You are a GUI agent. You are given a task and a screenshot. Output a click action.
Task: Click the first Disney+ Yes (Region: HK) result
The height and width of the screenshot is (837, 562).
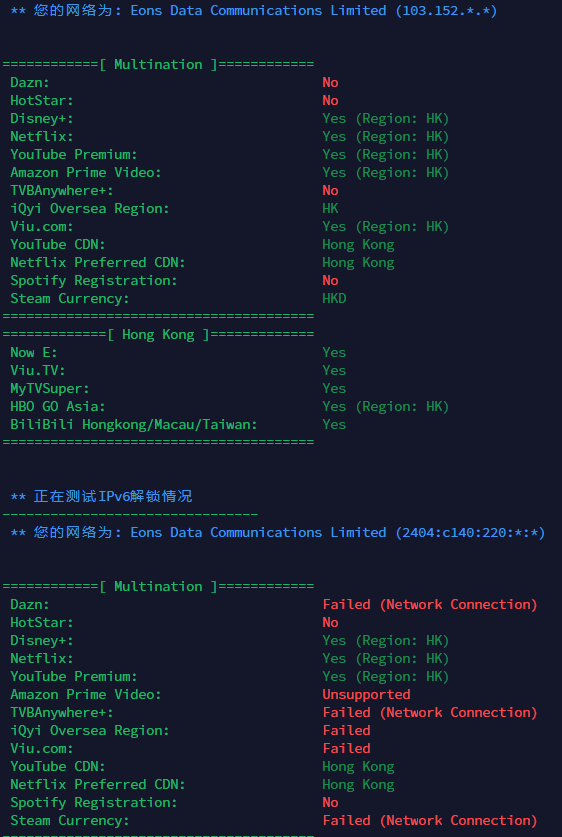[386, 119]
